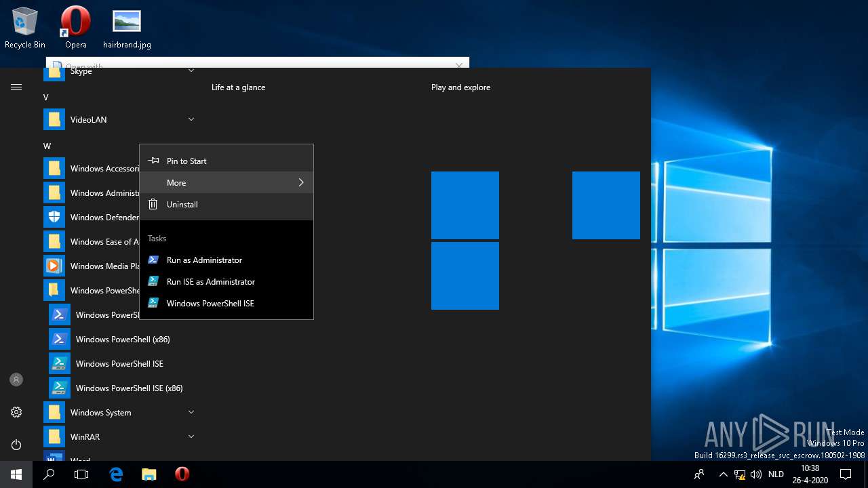Select Uninstall from context menu

(x=226, y=204)
